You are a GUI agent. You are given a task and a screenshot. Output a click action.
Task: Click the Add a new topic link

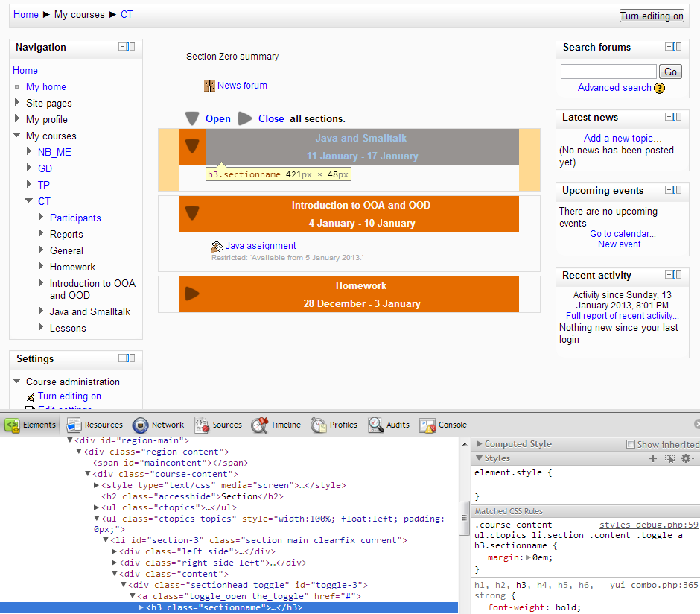[x=623, y=139]
